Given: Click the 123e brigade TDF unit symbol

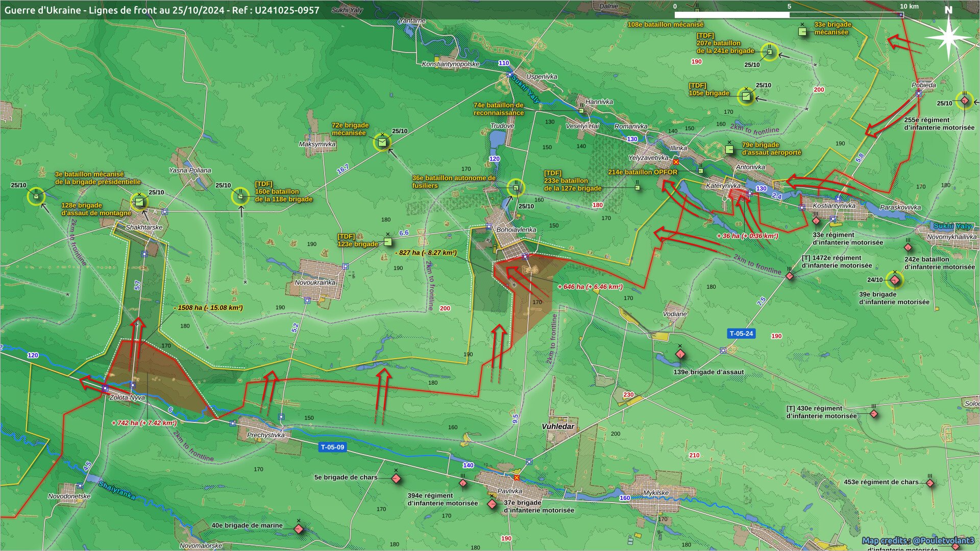Looking at the screenshot, I should click(388, 241).
